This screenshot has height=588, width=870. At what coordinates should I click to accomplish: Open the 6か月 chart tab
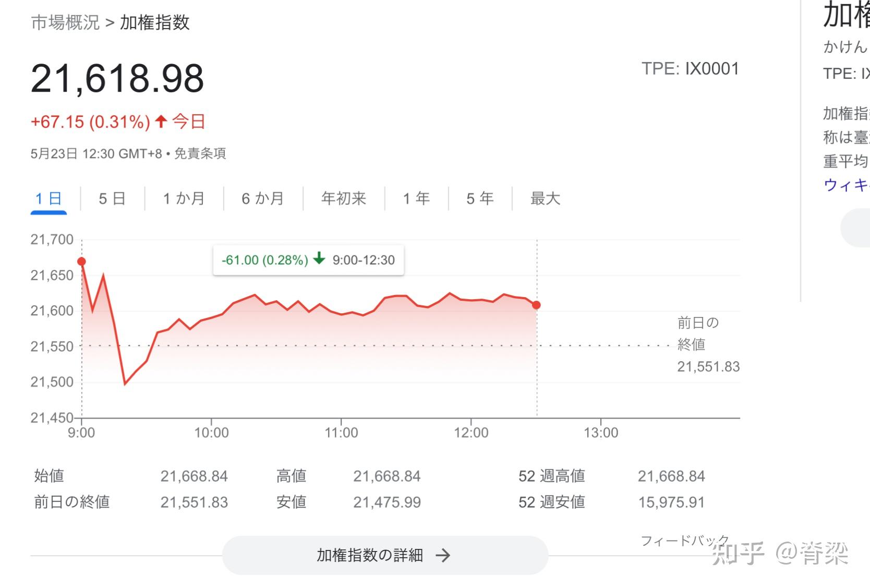point(263,199)
